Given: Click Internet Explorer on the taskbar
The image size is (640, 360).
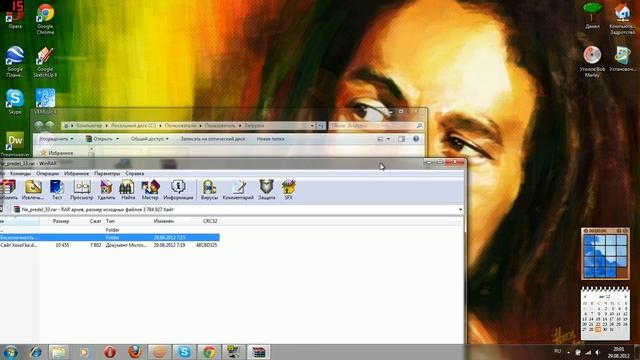Looking at the screenshot, I should pos(36,352).
